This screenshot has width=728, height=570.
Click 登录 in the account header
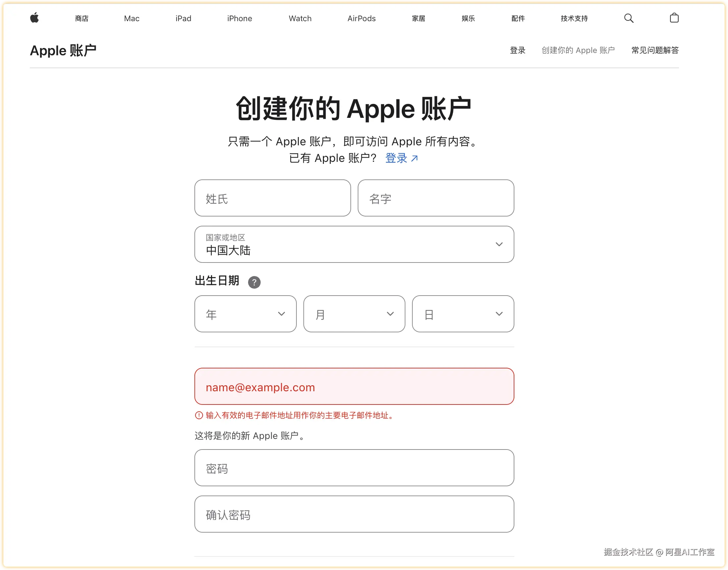(517, 50)
